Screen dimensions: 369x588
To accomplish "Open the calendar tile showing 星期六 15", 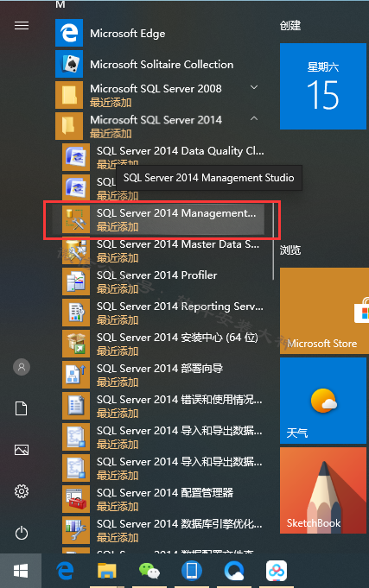I will 323,86.
